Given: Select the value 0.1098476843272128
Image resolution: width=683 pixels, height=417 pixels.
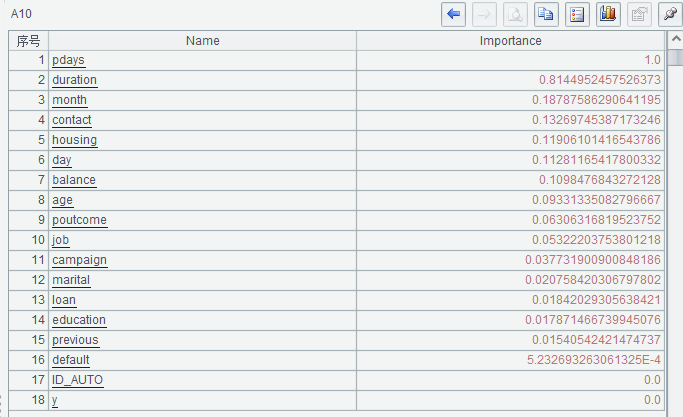Looking at the screenshot, I should point(600,180).
